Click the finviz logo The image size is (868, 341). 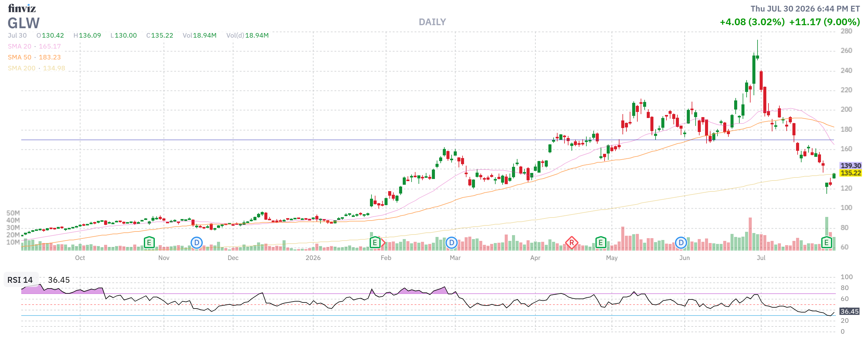(22, 8)
